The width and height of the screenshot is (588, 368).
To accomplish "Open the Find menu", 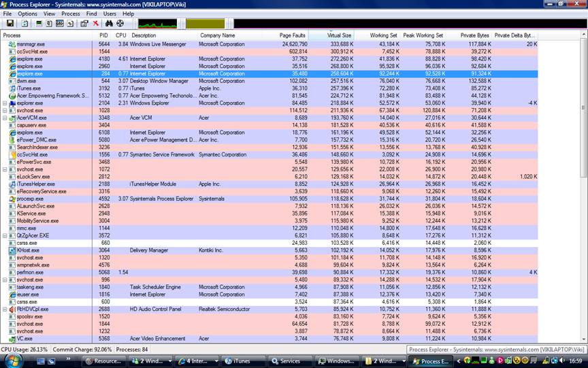I will point(91,14).
